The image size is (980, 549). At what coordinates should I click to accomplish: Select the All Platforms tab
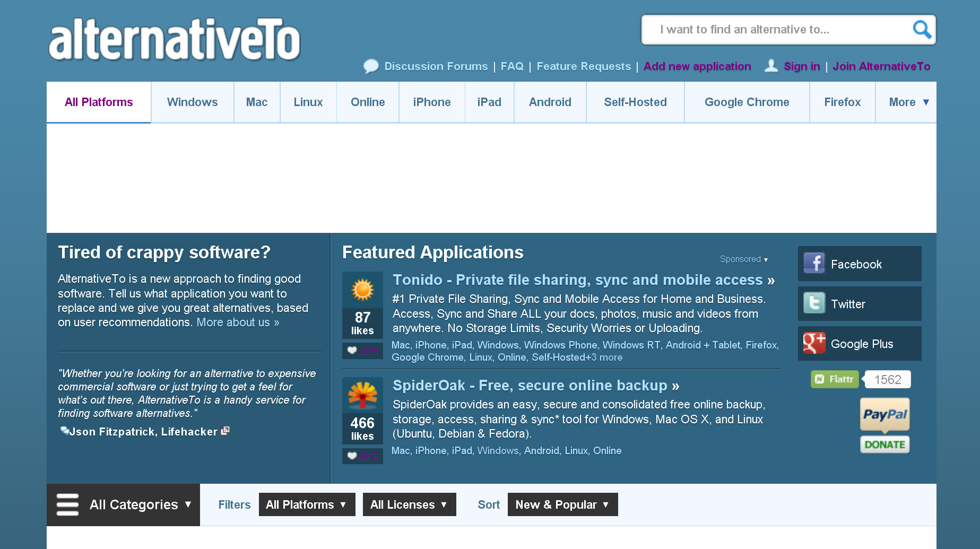coord(99,102)
